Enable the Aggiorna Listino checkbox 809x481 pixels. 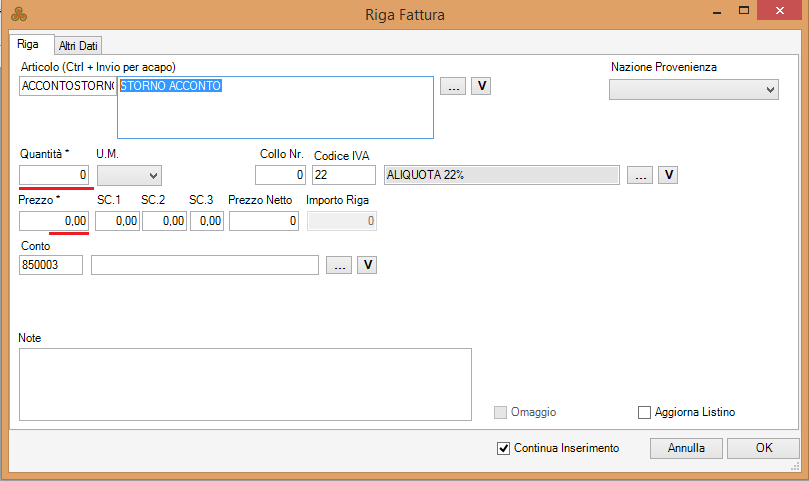click(644, 412)
